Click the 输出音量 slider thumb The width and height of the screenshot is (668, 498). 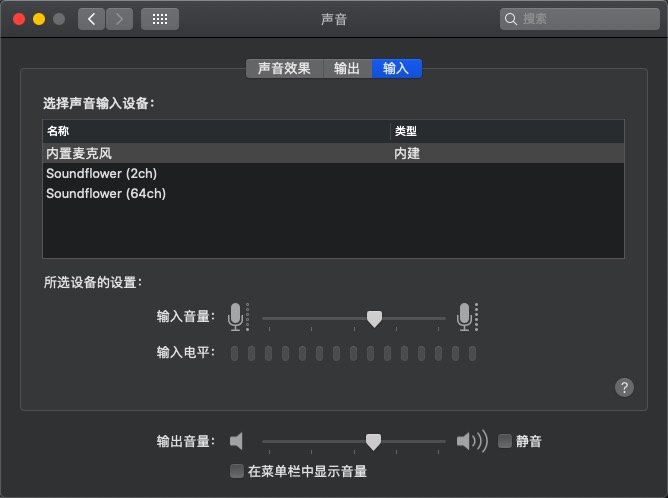coord(374,442)
